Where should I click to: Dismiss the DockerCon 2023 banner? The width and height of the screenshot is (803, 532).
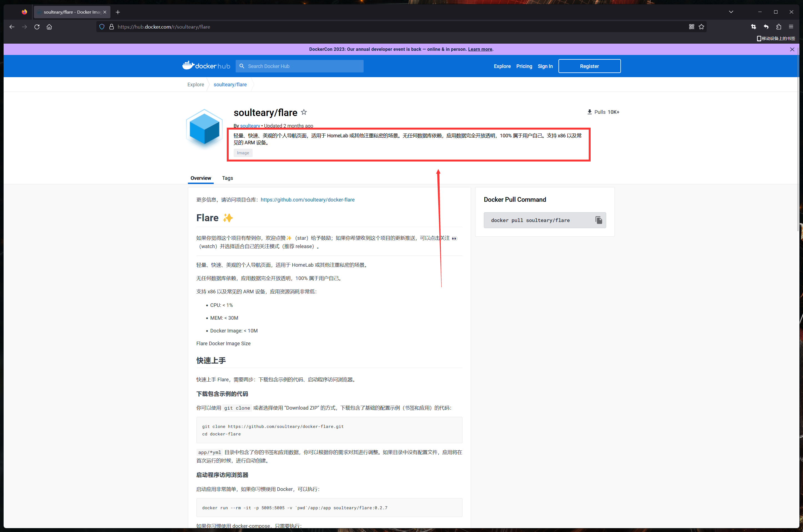pos(792,49)
